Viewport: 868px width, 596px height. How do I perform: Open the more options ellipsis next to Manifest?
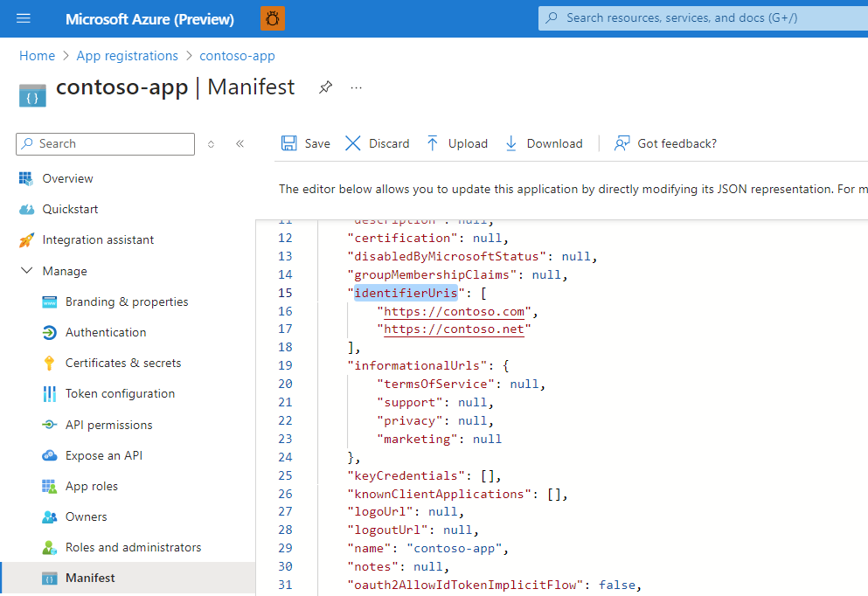tap(355, 87)
